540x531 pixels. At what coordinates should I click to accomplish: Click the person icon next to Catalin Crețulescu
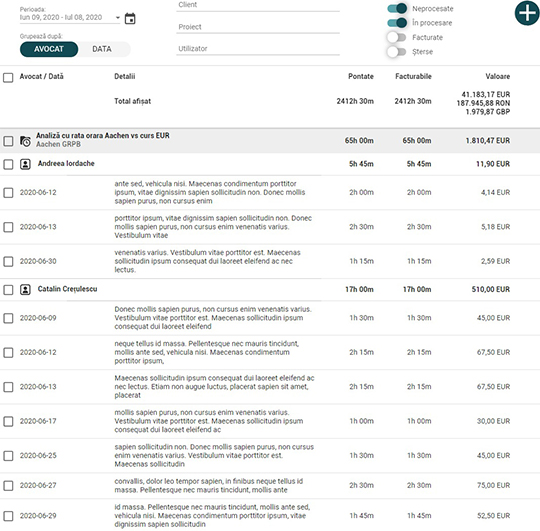(x=25, y=290)
